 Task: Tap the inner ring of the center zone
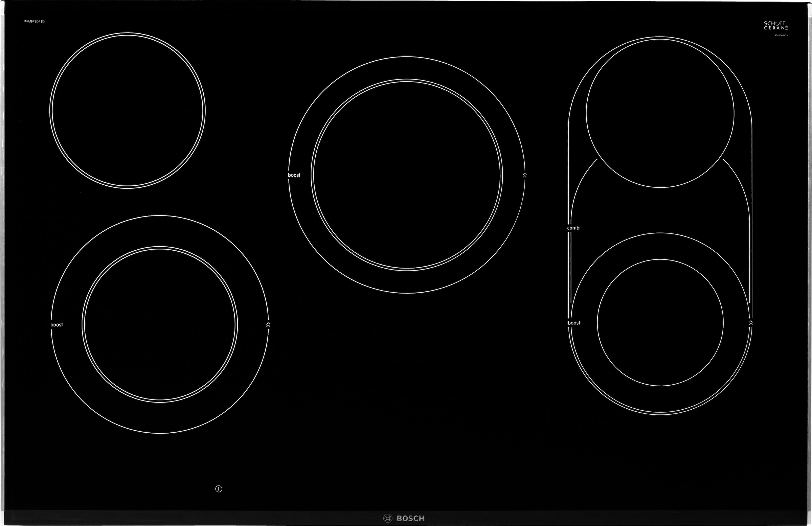point(407,175)
